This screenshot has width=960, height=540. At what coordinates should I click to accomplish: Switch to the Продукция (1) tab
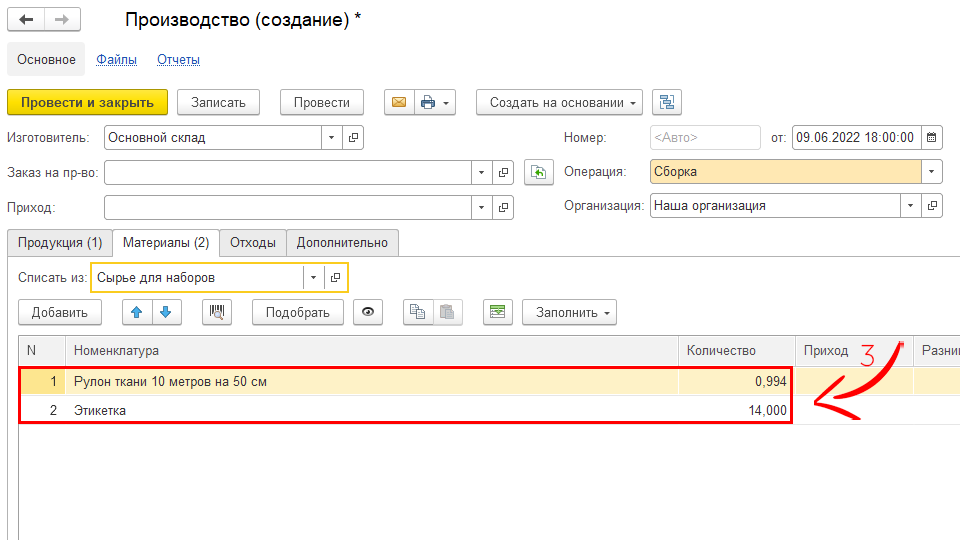(x=60, y=242)
